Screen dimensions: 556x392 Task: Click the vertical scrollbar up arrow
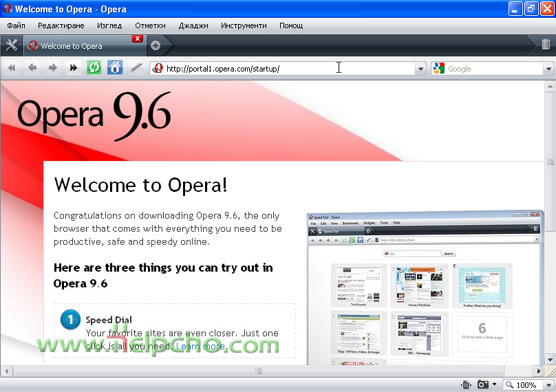(x=550, y=86)
